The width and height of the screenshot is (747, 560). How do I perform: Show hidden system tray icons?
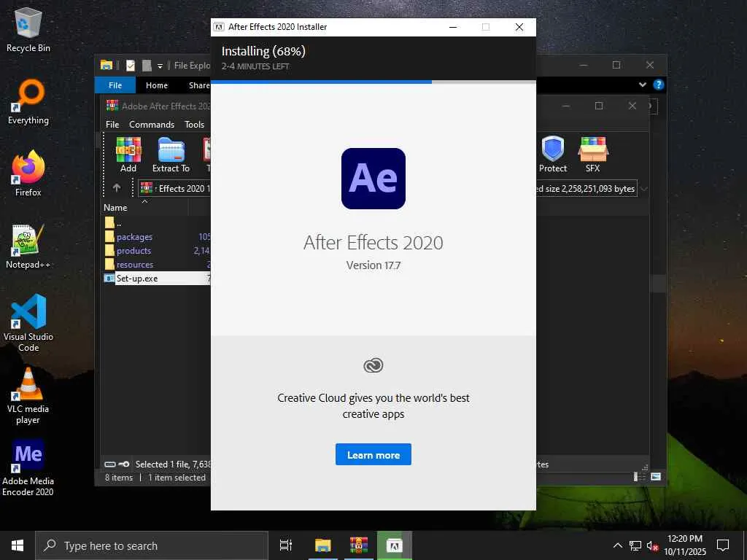click(617, 545)
